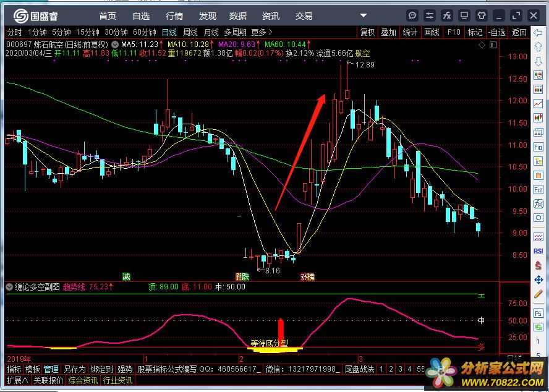Click the F10 sidebar icon
549x392 pixels.
[x=538, y=146]
